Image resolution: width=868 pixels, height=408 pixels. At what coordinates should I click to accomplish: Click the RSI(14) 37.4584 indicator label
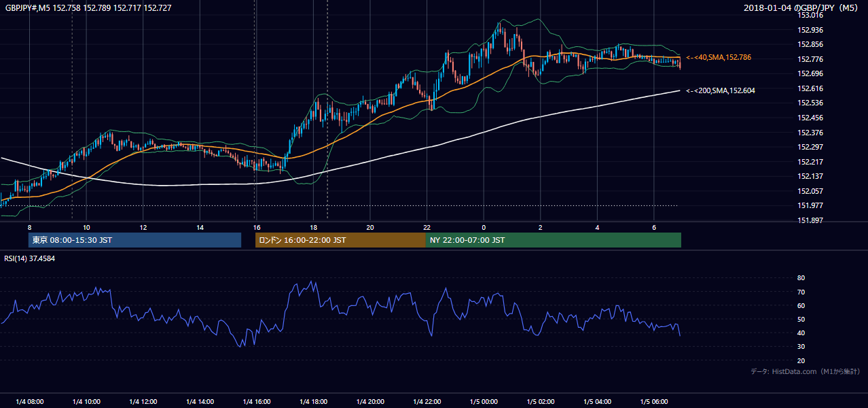(x=30, y=258)
